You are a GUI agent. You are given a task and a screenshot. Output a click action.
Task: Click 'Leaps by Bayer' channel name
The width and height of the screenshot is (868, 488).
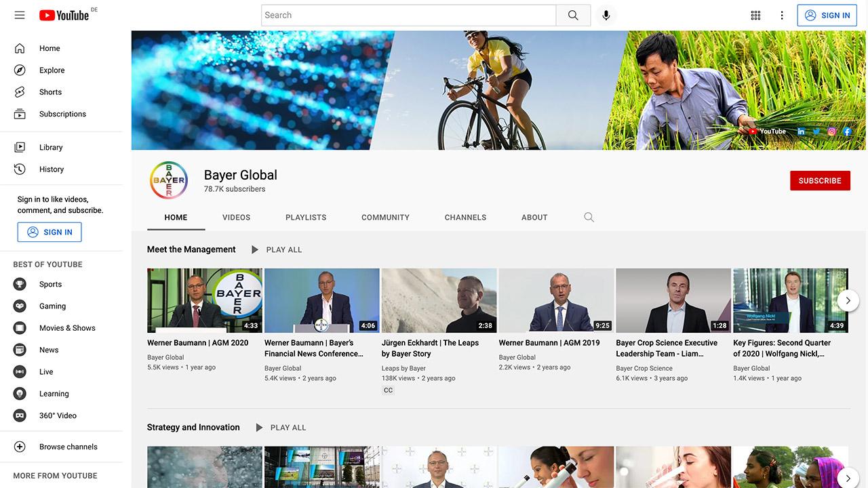tap(403, 369)
